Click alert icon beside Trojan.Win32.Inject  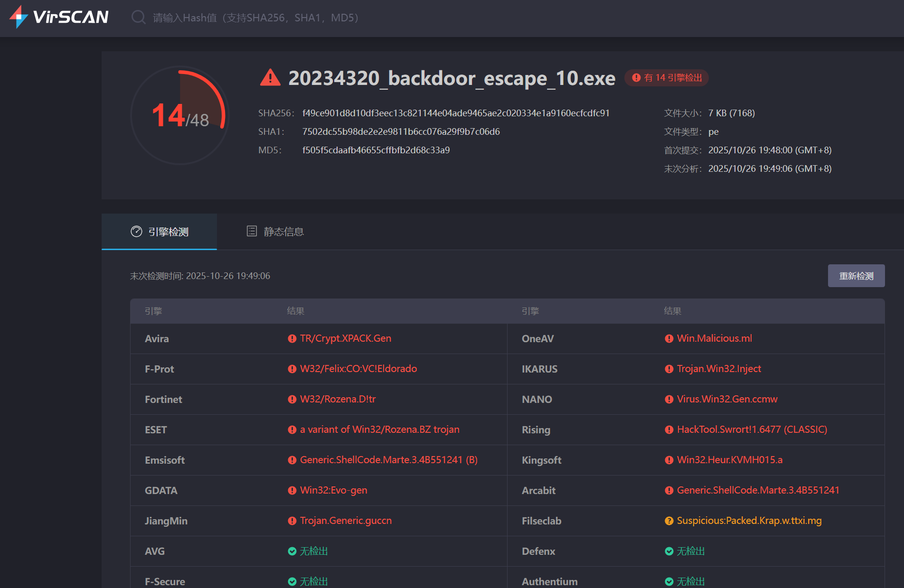coord(669,369)
